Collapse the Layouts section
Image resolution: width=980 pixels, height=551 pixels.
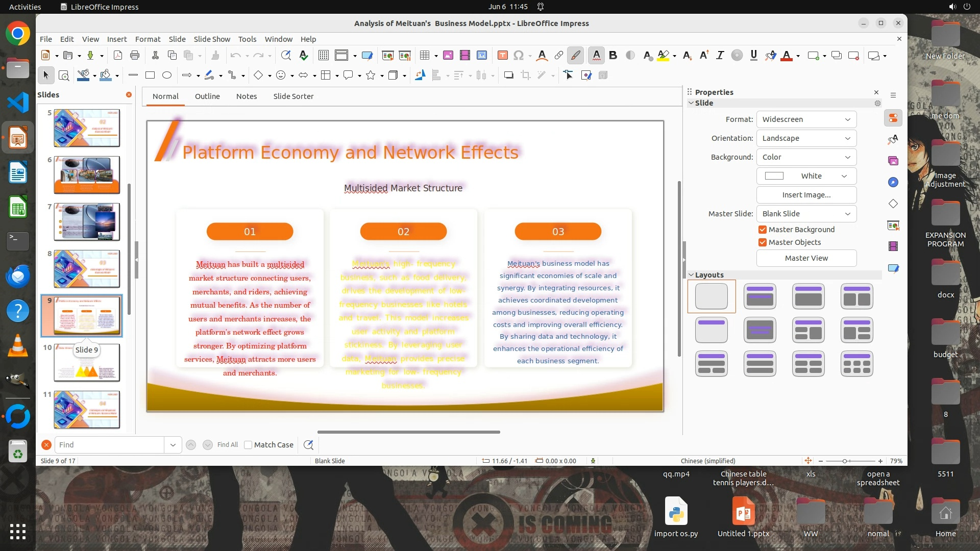click(x=691, y=275)
